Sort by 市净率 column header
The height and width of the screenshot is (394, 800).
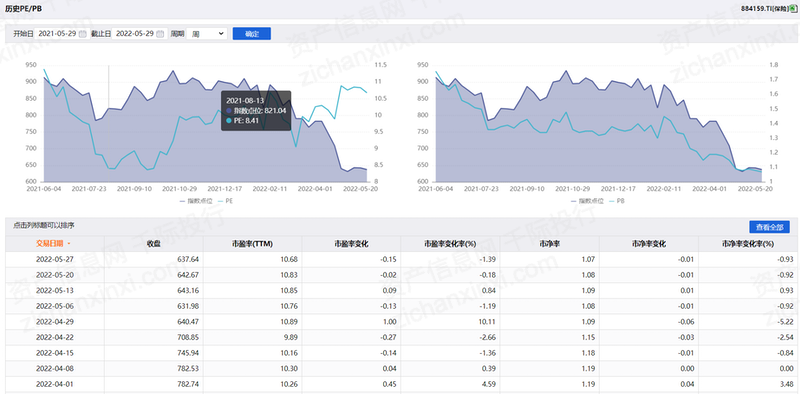pos(549,244)
